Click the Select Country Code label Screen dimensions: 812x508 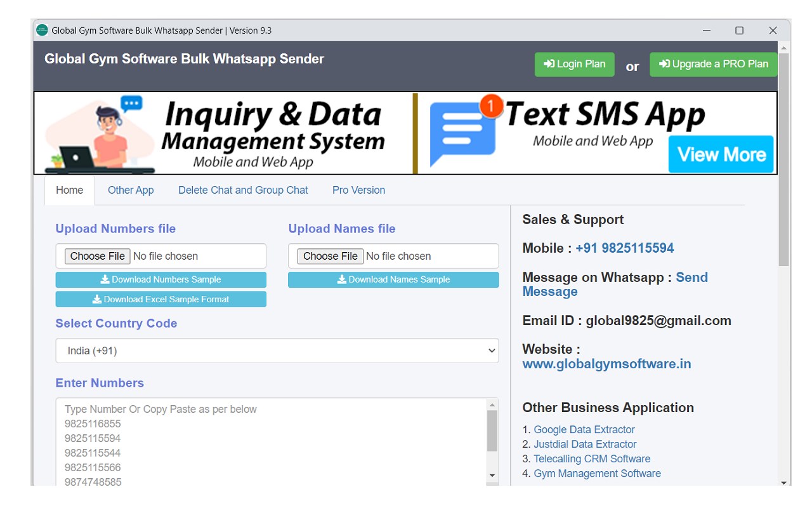tap(116, 323)
